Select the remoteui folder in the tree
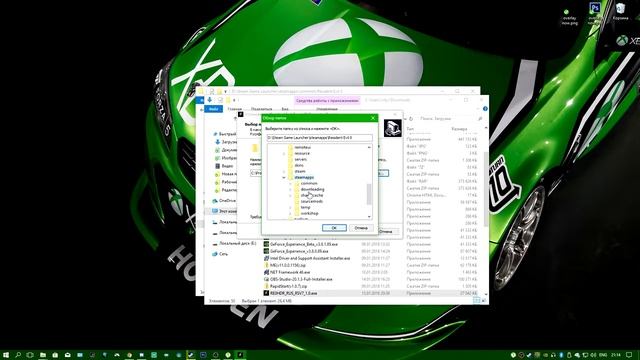Screen dimensions: 640x360 click(x=302, y=147)
